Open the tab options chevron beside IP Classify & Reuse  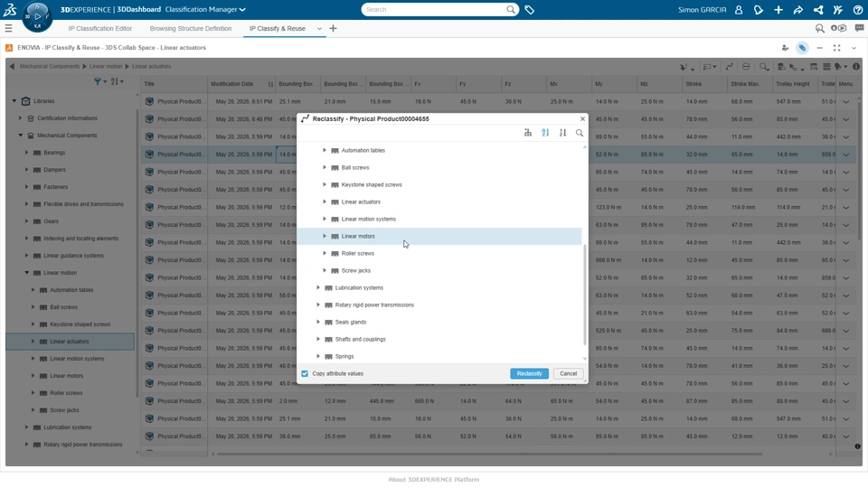(319, 29)
